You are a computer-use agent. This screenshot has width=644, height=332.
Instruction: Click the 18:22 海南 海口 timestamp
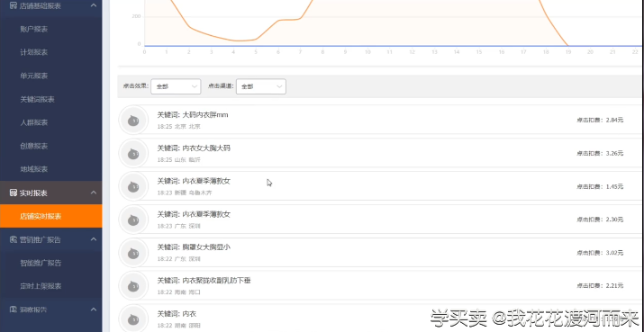[x=178, y=292]
